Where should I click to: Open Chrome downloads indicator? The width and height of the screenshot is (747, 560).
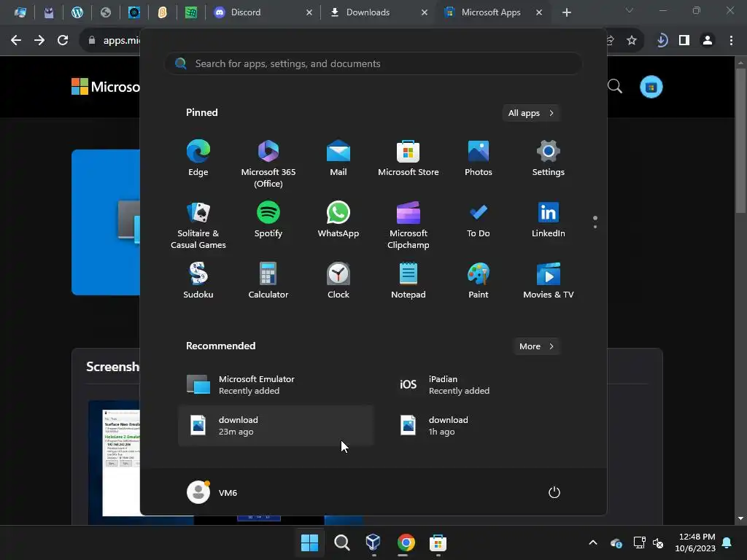[x=661, y=41]
